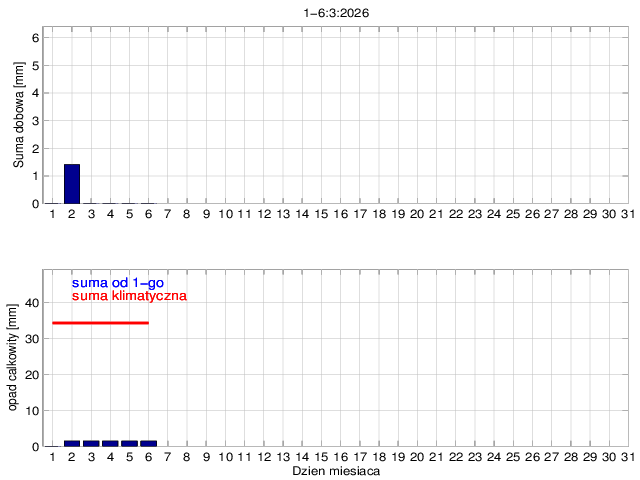The height and width of the screenshot is (480, 640).
Task: Click the tall daily bar in the upper chart
Action: 72,184
